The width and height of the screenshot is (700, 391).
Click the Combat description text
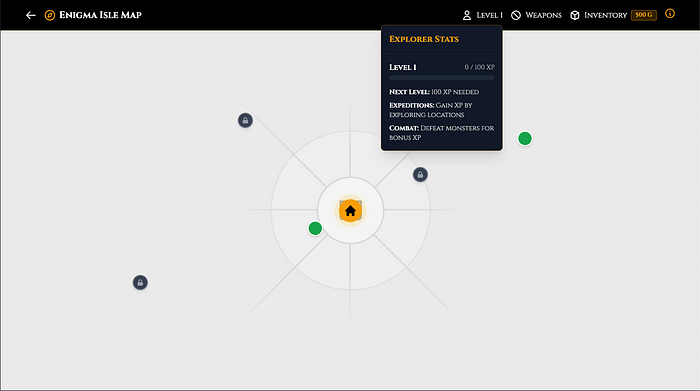click(x=442, y=133)
